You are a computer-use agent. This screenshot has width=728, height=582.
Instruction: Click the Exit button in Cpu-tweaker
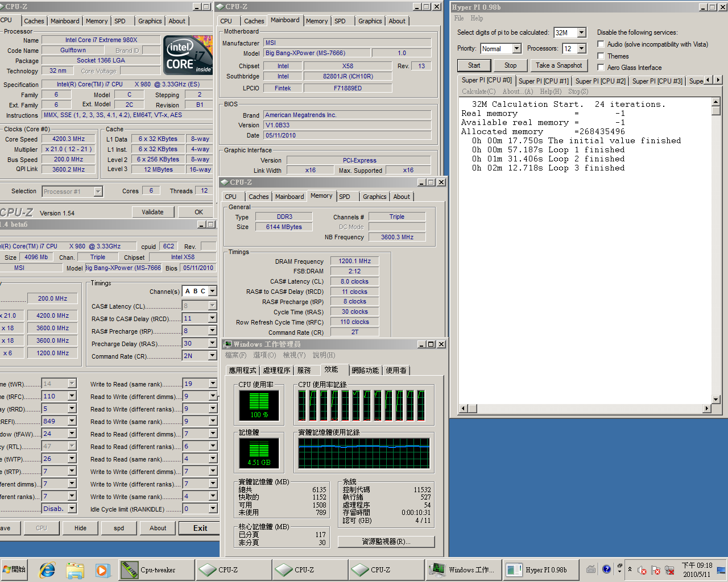[200, 528]
